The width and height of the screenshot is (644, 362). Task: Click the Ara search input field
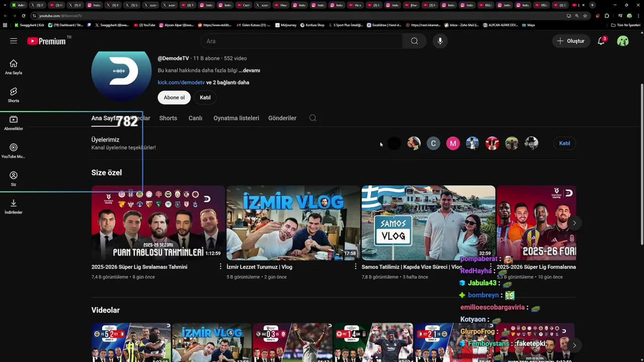point(301,41)
